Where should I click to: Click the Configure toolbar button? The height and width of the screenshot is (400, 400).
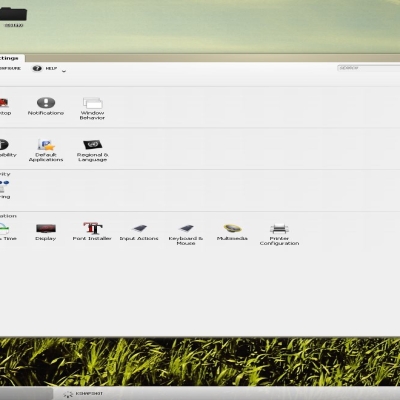[10, 68]
